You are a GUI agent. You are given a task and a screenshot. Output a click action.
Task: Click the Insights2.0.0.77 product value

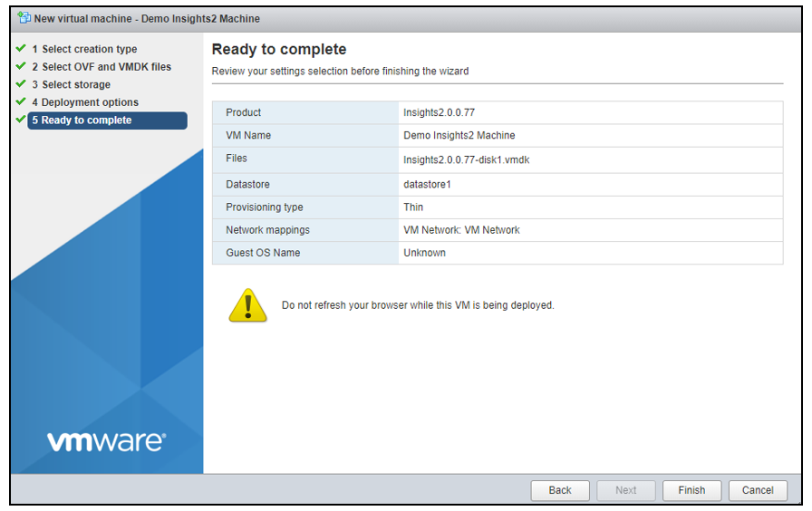click(440, 112)
